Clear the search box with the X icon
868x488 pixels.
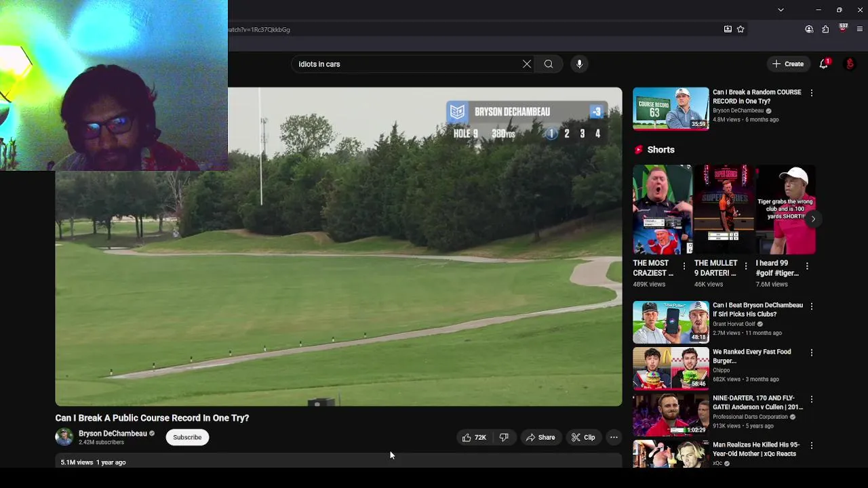click(527, 64)
